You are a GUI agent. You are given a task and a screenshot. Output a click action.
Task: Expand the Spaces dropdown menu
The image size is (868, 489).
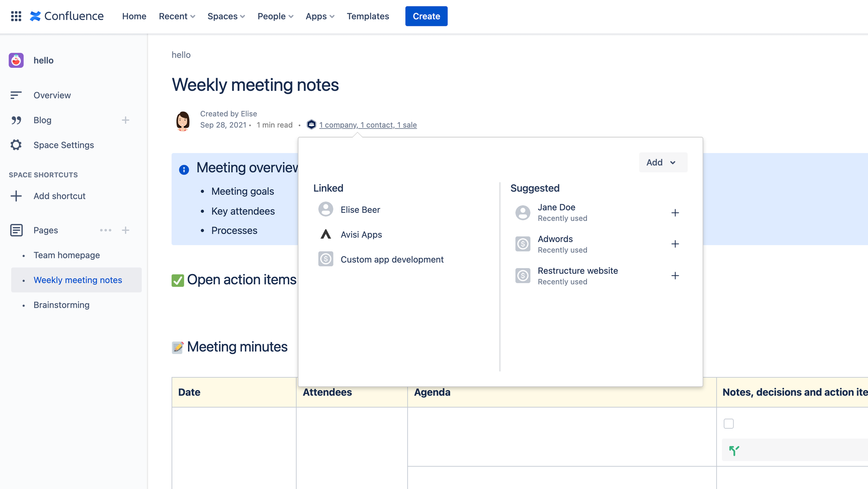coord(226,16)
